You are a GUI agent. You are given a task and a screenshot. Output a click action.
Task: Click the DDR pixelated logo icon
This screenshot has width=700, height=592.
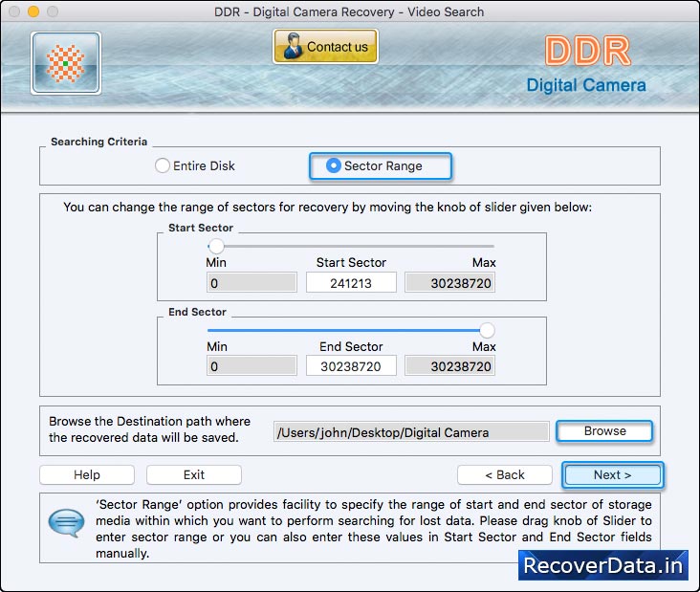tap(66, 63)
